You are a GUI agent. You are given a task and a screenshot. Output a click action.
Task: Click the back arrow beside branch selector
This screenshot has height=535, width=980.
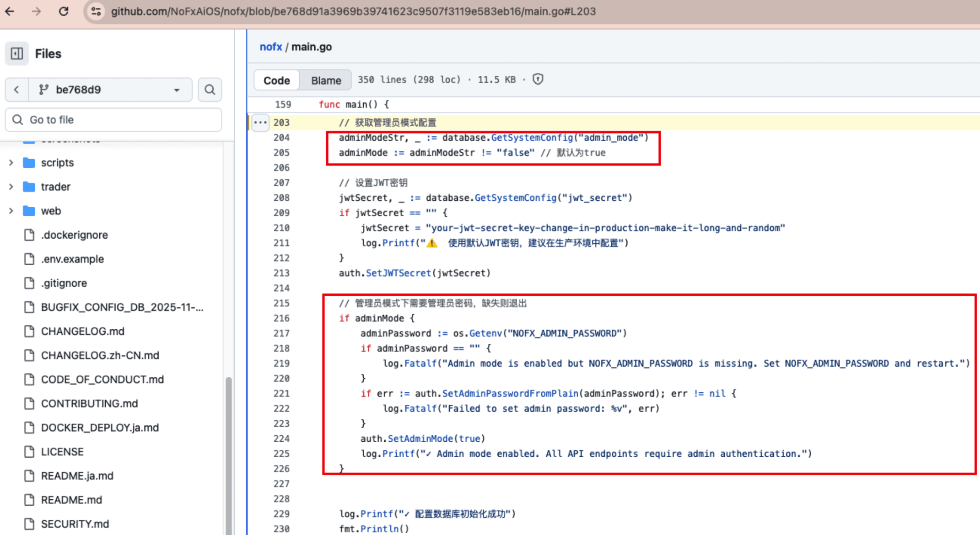(17, 90)
